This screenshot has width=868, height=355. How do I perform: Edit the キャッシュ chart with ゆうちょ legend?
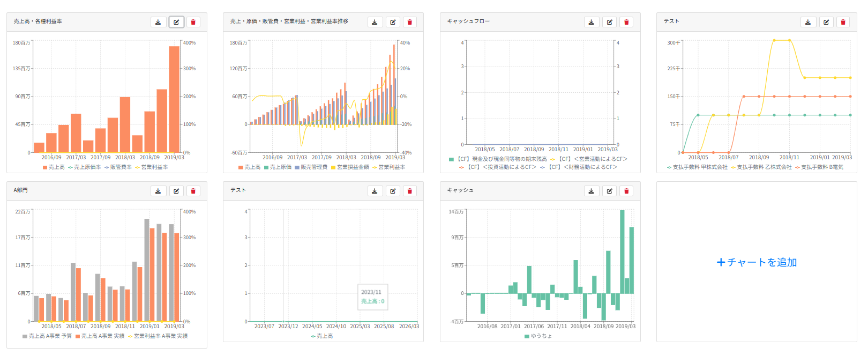pyautogui.click(x=609, y=191)
